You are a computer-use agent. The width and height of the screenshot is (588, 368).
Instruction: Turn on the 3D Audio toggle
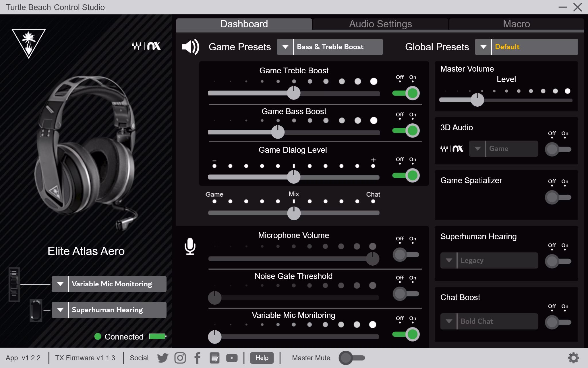tap(558, 149)
